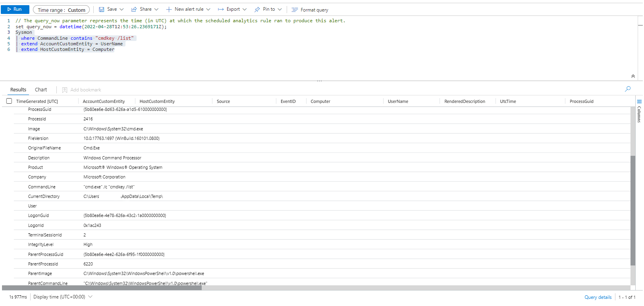Select the Results tab

18,90
